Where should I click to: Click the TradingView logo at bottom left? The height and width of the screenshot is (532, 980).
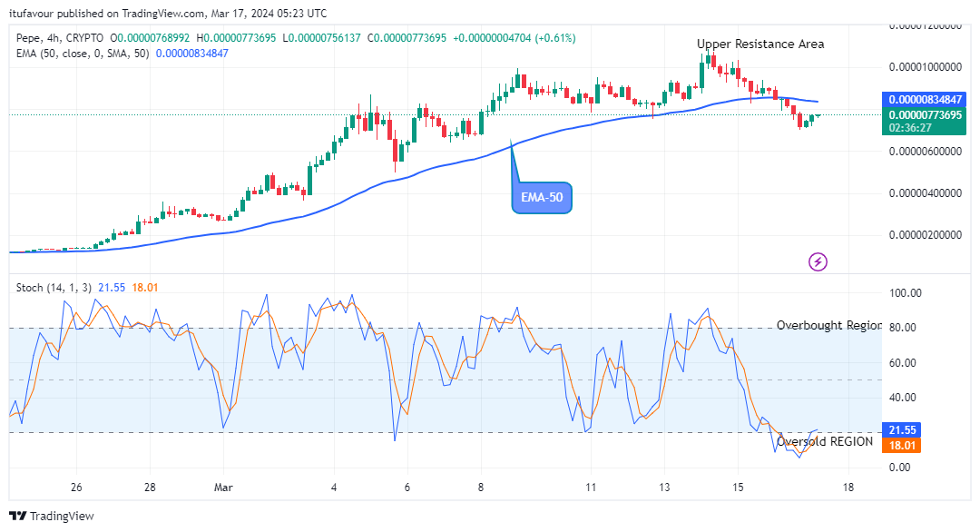[x=52, y=516]
